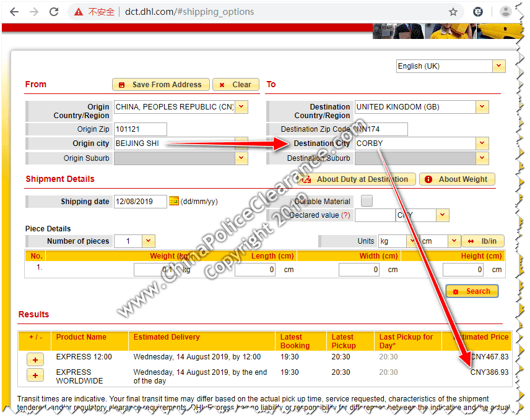Click the Search button
This screenshot has width=530, height=420.
[472, 291]
